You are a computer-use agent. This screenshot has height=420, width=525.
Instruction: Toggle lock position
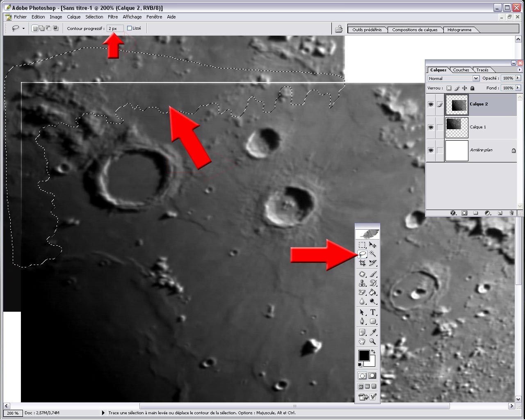464,88
